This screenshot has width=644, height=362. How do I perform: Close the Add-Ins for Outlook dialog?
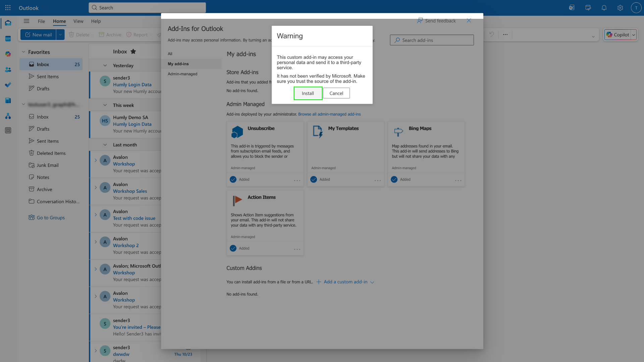tap(469, 21)
